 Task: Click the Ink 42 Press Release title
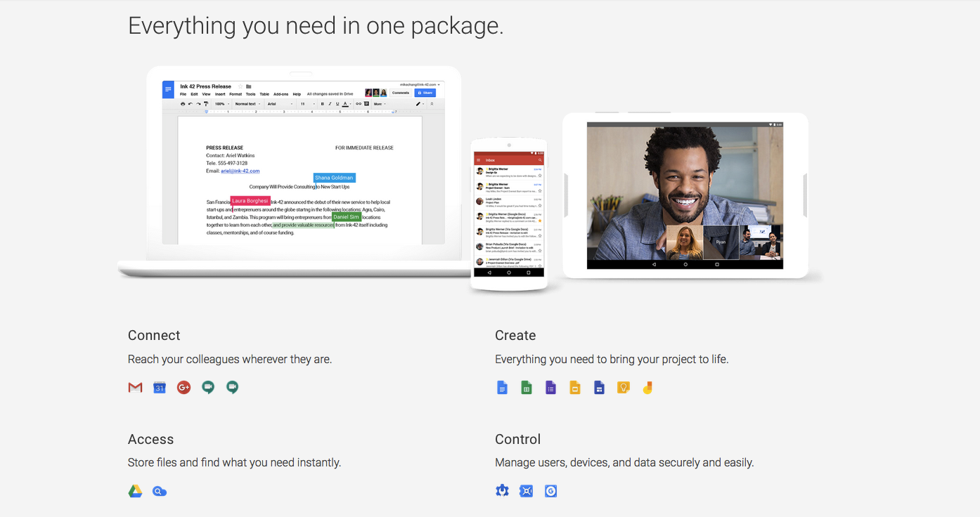coord(205,86)
